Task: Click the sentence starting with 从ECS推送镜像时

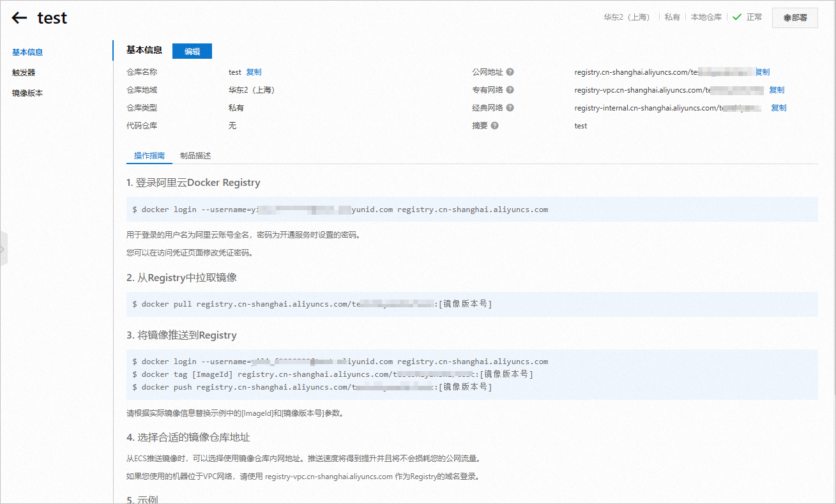Action: 303,459
